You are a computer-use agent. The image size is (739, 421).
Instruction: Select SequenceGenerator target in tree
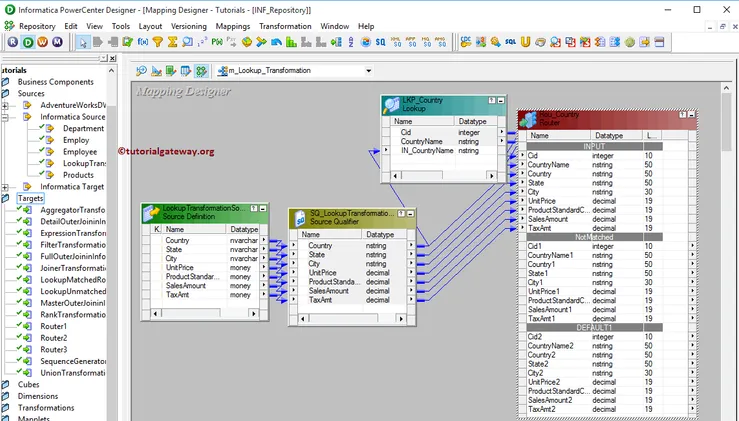tap(73, 361)
